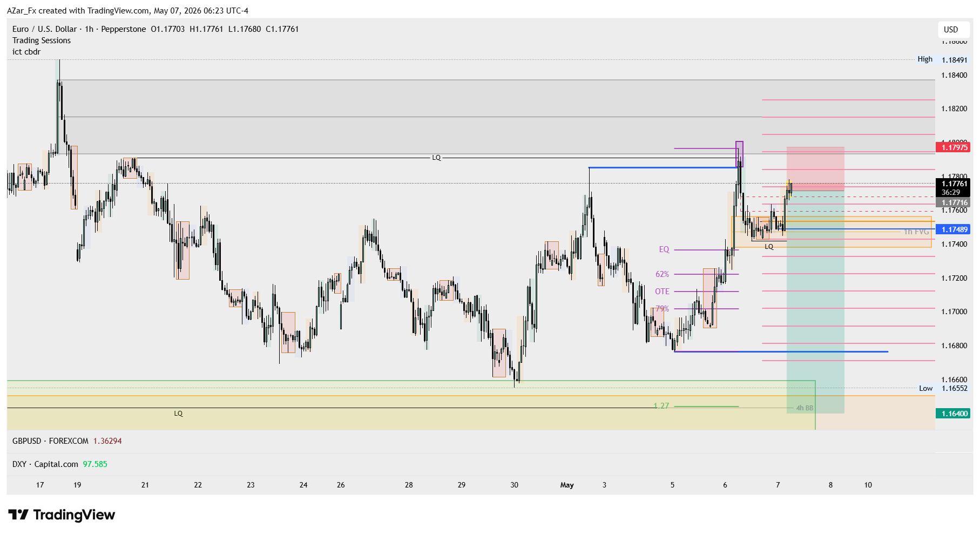Select the DXY value 97.585
The width and height of the screenshot is (980, 535).
point(95,464)
